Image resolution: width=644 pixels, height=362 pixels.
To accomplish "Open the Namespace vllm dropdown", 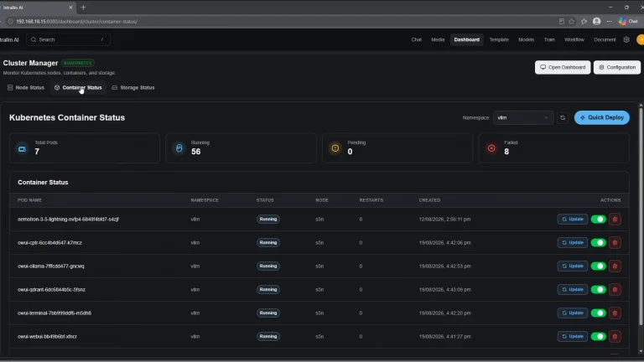I will point(523,118).
